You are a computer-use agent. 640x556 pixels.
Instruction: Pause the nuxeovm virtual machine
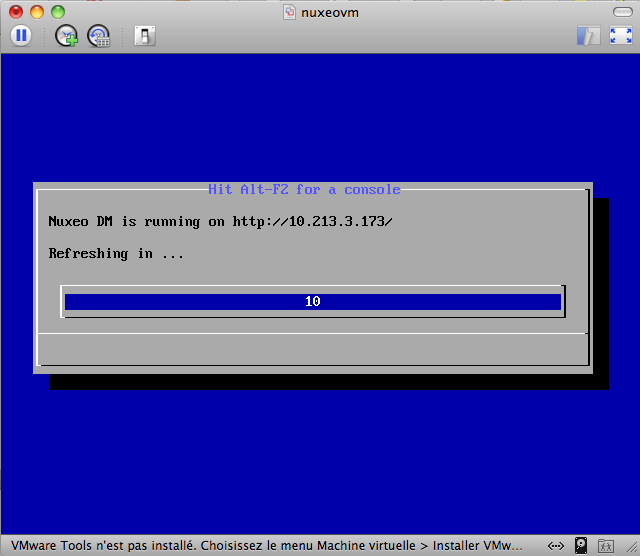click(x=21, y=36)
